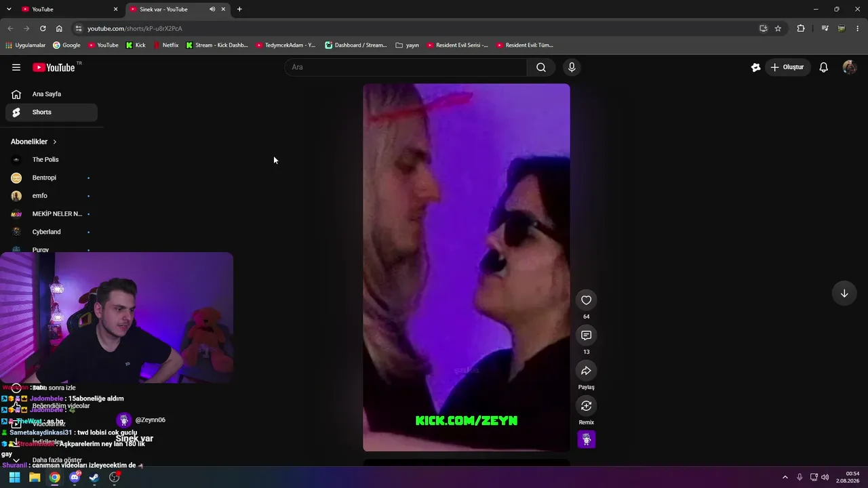This screenshot has height=488, width=868.
Task: Open OBS Studio from the taskbar
Action: pos(115,477)
